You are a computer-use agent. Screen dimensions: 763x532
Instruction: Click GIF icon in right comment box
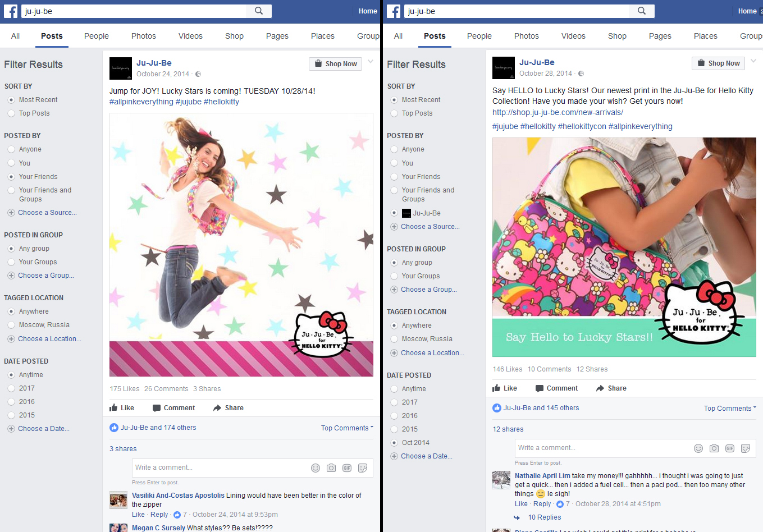(730, 448)
